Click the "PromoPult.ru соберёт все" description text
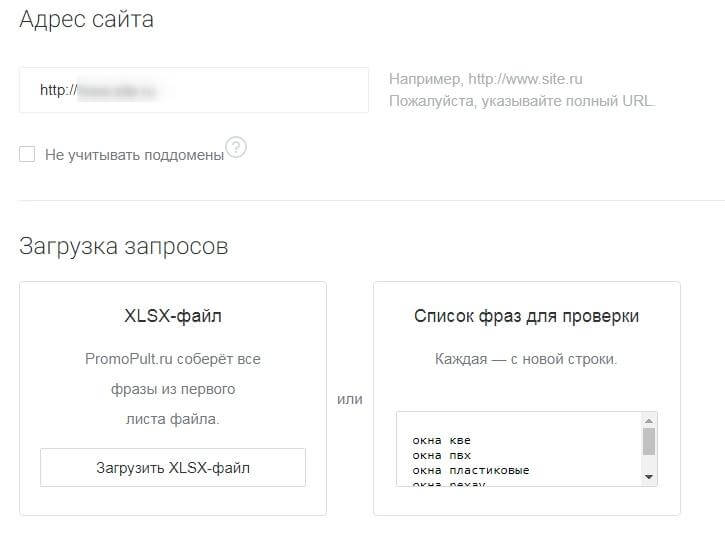 pyautogui.click(x=172, y=358)
